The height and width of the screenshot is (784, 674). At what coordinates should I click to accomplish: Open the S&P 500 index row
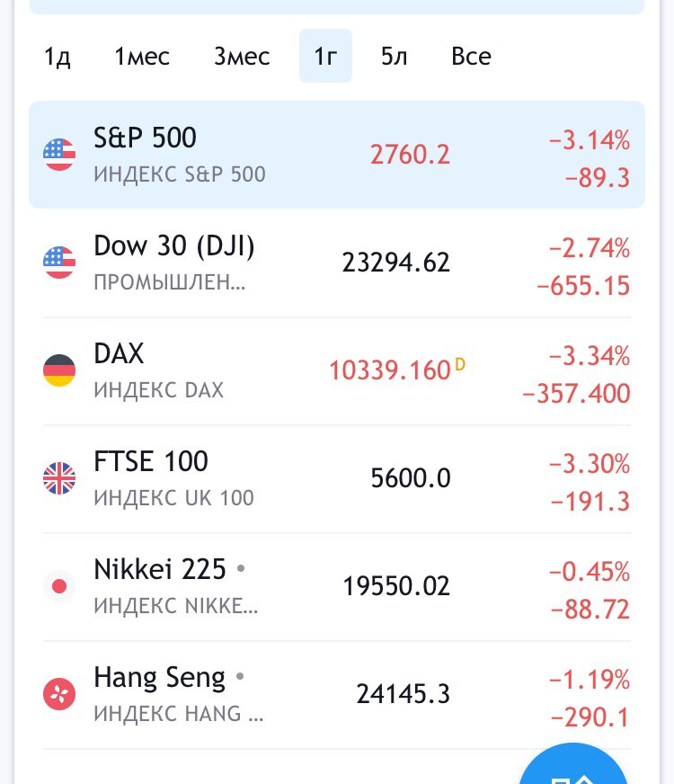tap(337, 155)
